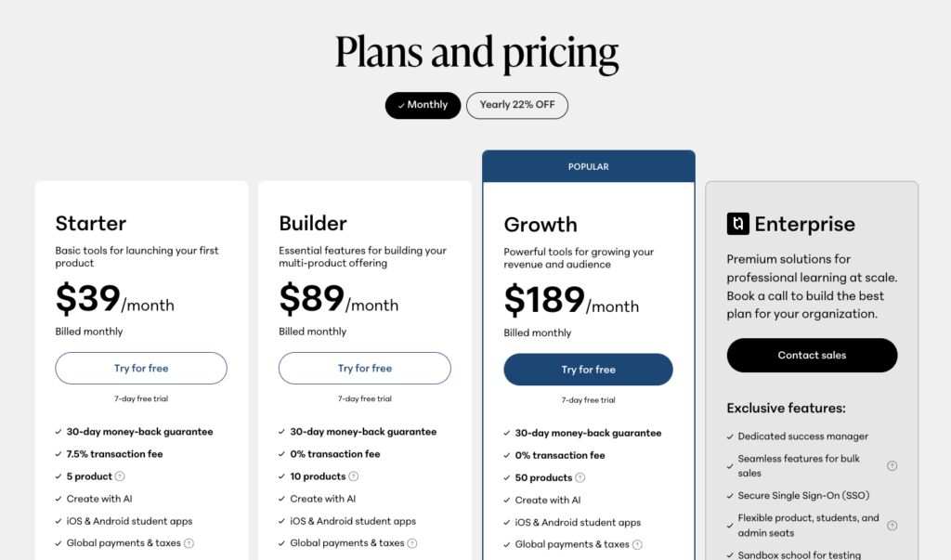Click the info icon beside Starter's "5 product" feature
Image resolution: width=951 pixels, height=560 pixels.
[120, 475]
